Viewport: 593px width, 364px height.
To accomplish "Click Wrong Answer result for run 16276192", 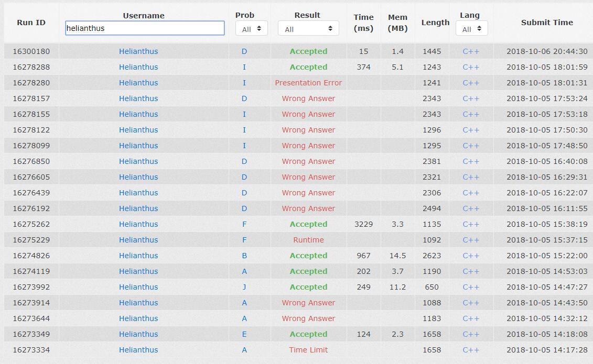I will tap(308, 208).
